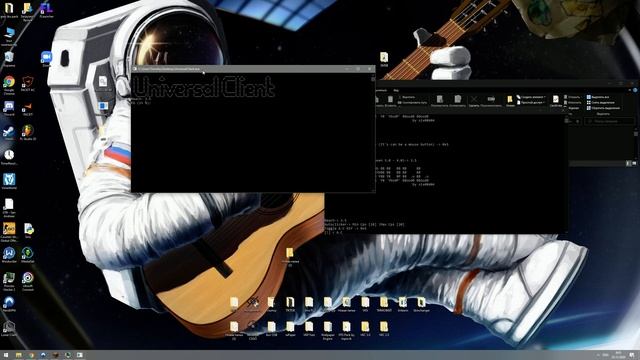Click the Paste icon in Explorer ribbon
This screenshot has width=640, height=360.
390,100
